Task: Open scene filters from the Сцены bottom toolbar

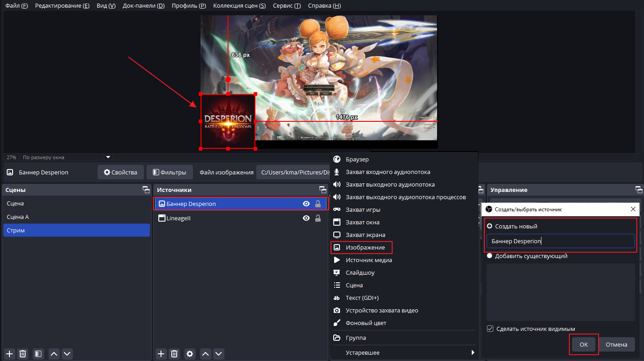Action: tap(38, 354)
